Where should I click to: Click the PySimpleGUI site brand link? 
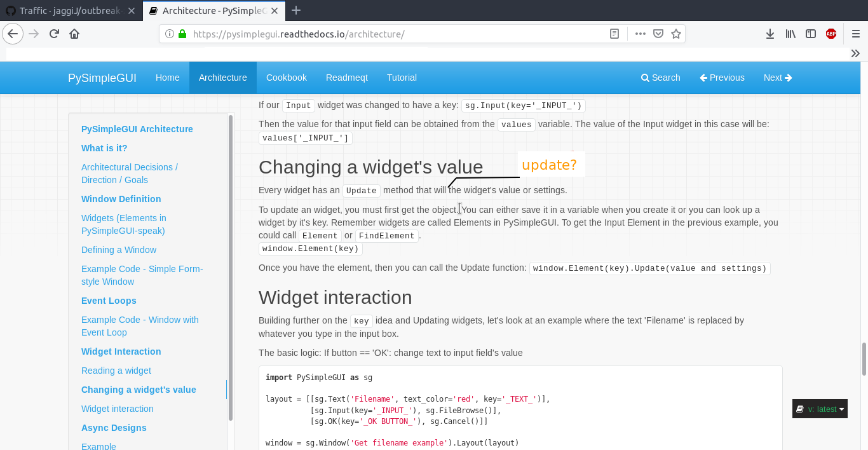[102, 78]
